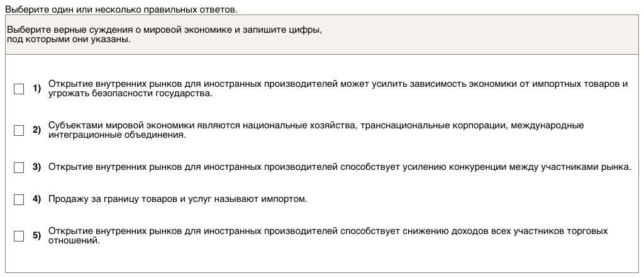Enable the checkbox next to statement 3
The width and height of the screenshot is (644, 278).
[x=19, y=167]
